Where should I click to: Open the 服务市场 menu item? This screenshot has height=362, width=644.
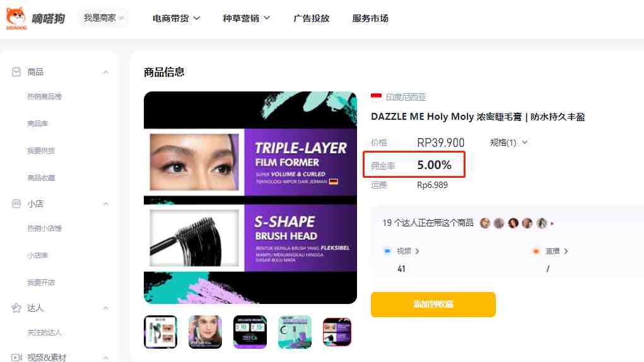pos(370,18)
